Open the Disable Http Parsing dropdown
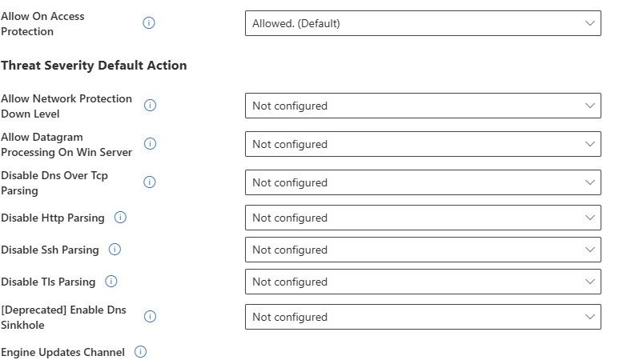Viewport: 627px width, 364px height. [x=423, y=218]
